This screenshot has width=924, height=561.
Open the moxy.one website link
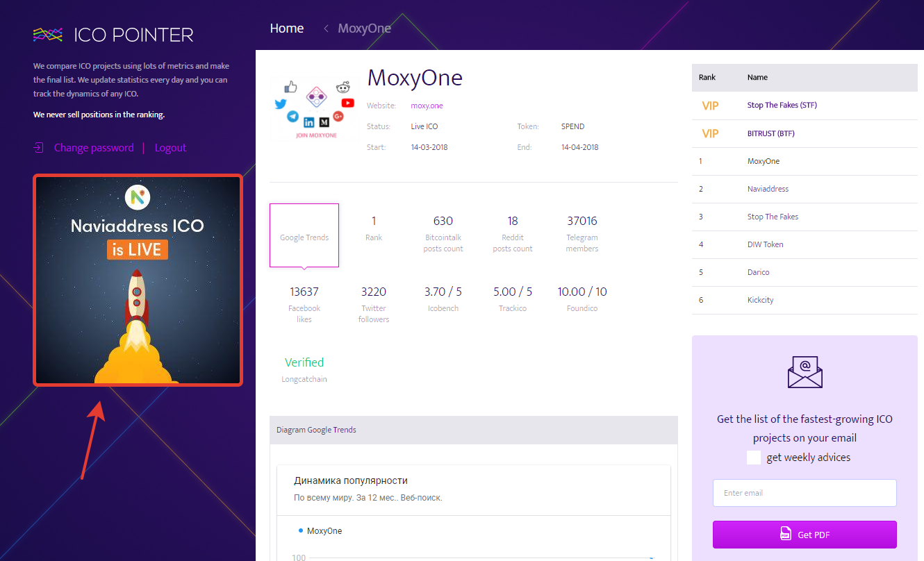427,106
